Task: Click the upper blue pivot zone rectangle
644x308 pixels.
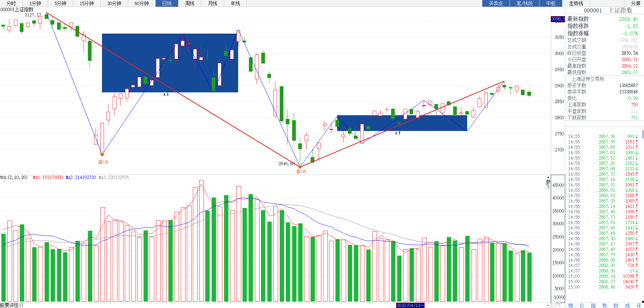Action: click(170, 63)
